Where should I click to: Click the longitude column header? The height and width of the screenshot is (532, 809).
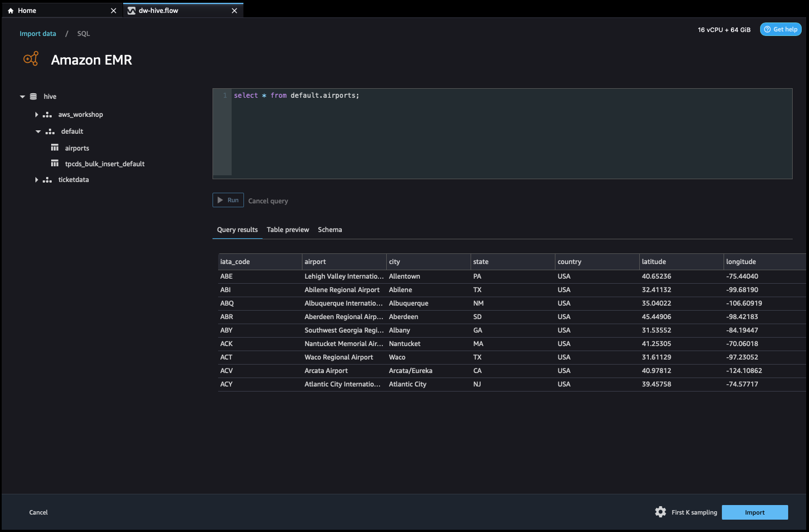765,262
